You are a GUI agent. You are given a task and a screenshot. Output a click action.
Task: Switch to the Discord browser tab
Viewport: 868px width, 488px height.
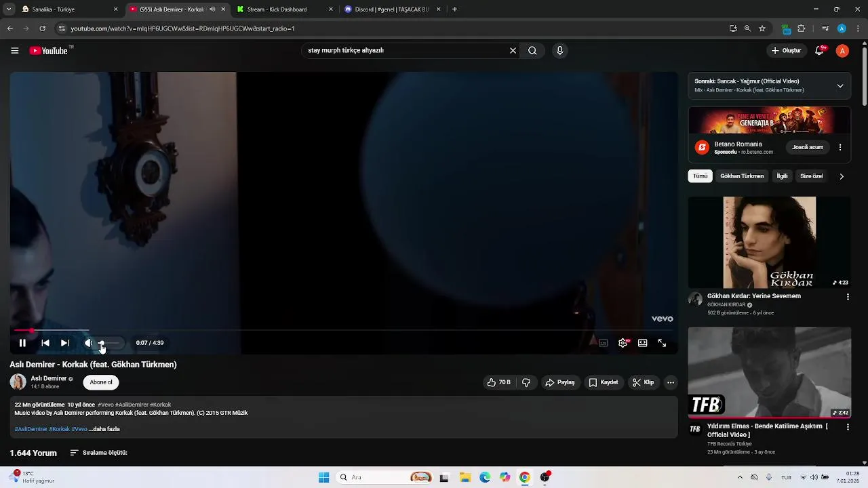click(392, 9)
